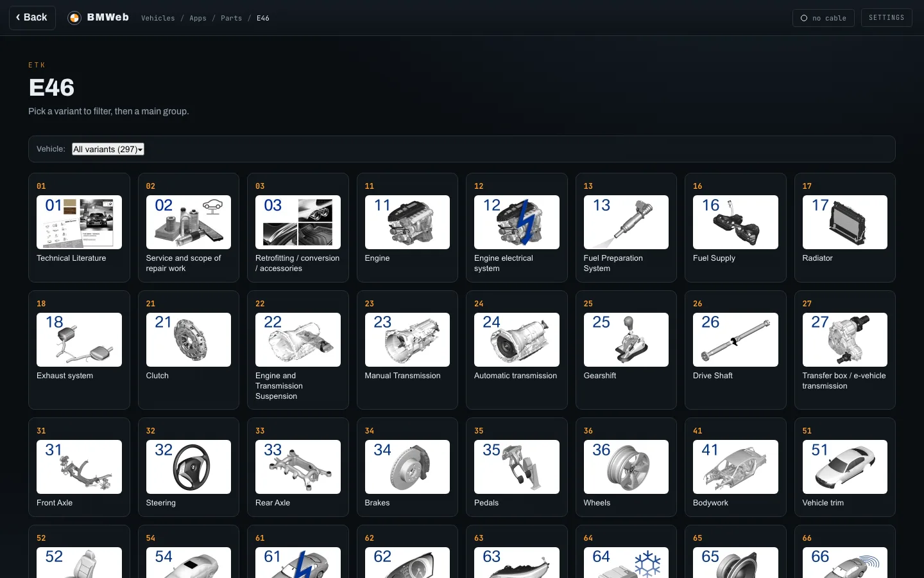
Task: Select Engine and Transmission Suspension image
Action: point(298,340)
